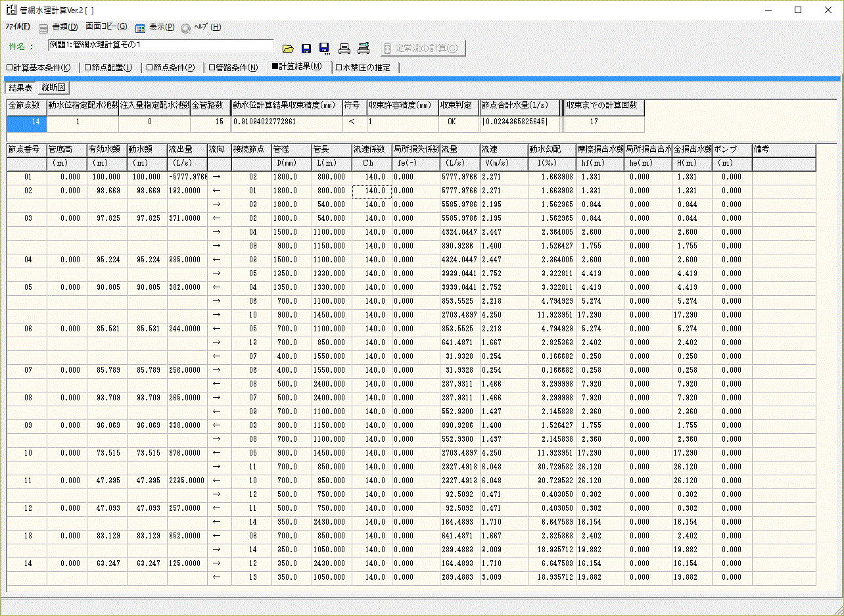Click the 件名 text input field
This screenshot has width=844, height=616.
pyautogui.click(x=161, y=45)
